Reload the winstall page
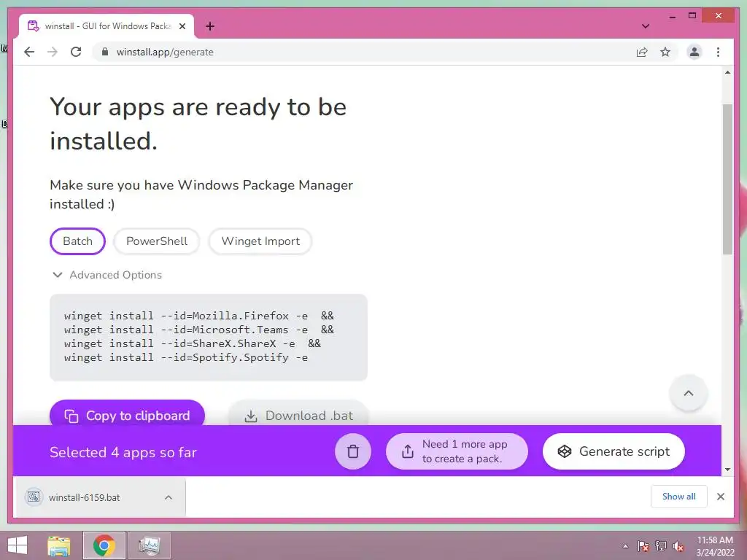Screen dimensions: 747x560 tap(76, 52)
